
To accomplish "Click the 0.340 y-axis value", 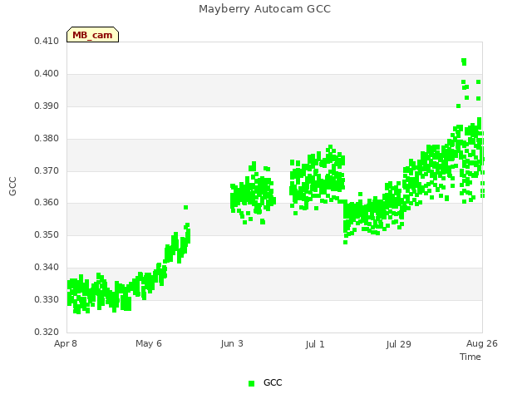I will pyautogui.click(x=47, y=268).
